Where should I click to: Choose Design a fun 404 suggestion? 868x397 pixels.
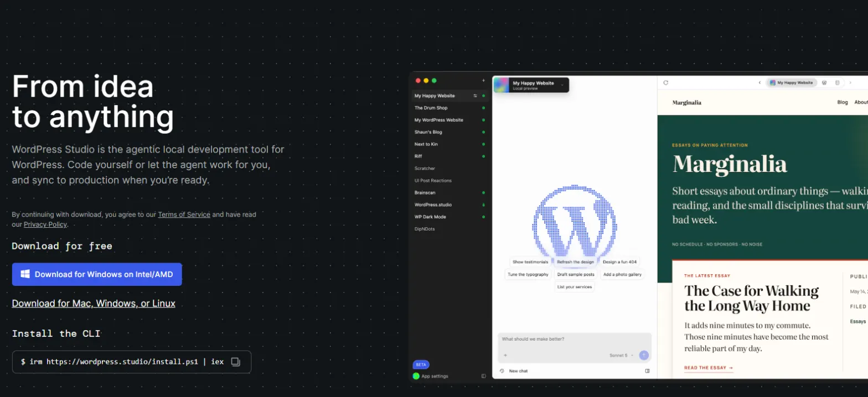(x=619, y=262)
